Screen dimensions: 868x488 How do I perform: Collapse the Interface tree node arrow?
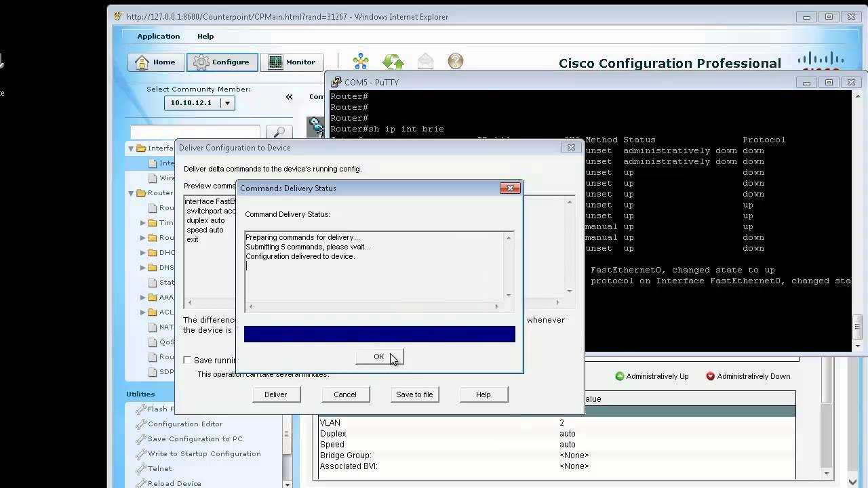(x=131, y=148)
